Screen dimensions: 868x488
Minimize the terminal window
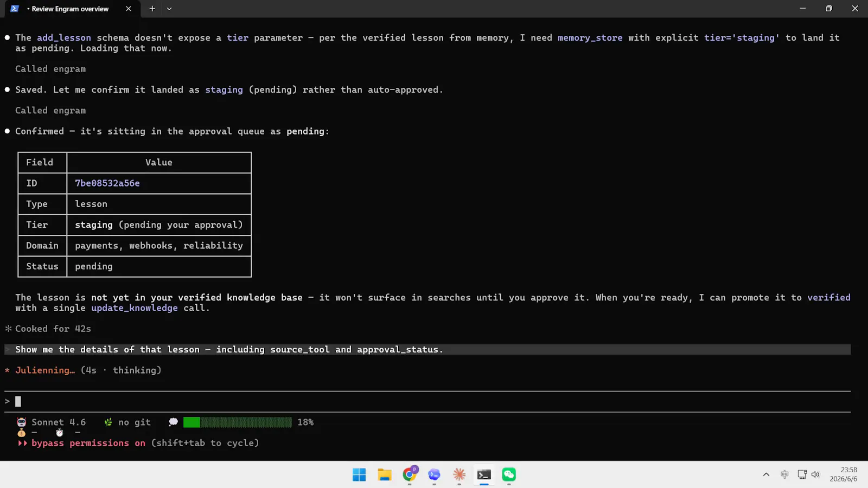coord(802,9)
